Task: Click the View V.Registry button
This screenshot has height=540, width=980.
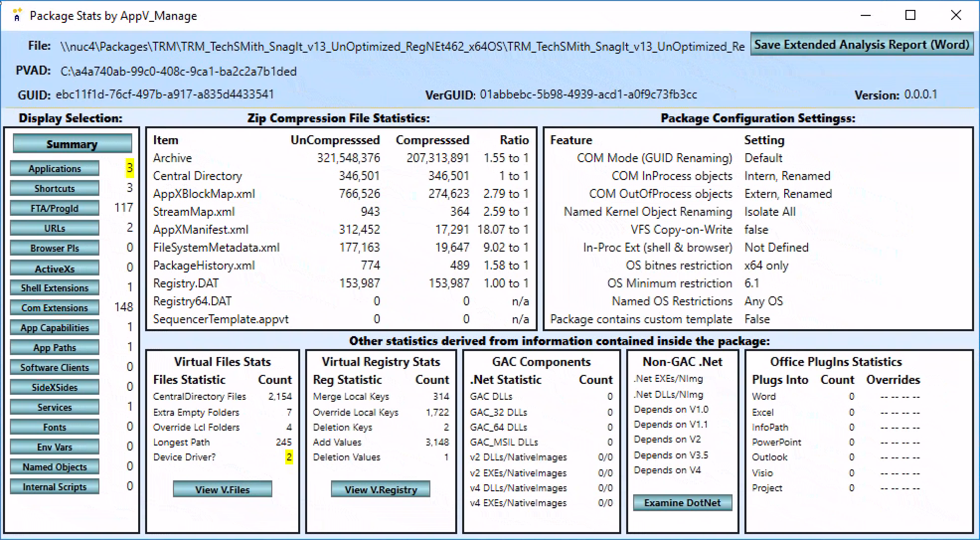Action: [381, 489]
